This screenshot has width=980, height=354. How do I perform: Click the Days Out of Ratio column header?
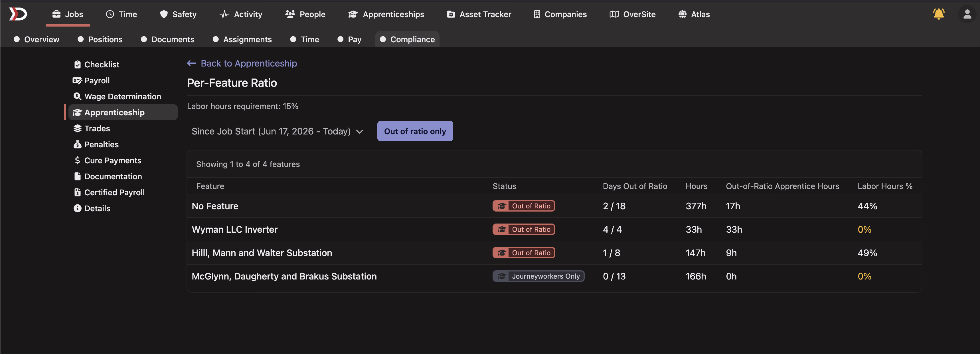pyautogui.click(x=635, y=186)
